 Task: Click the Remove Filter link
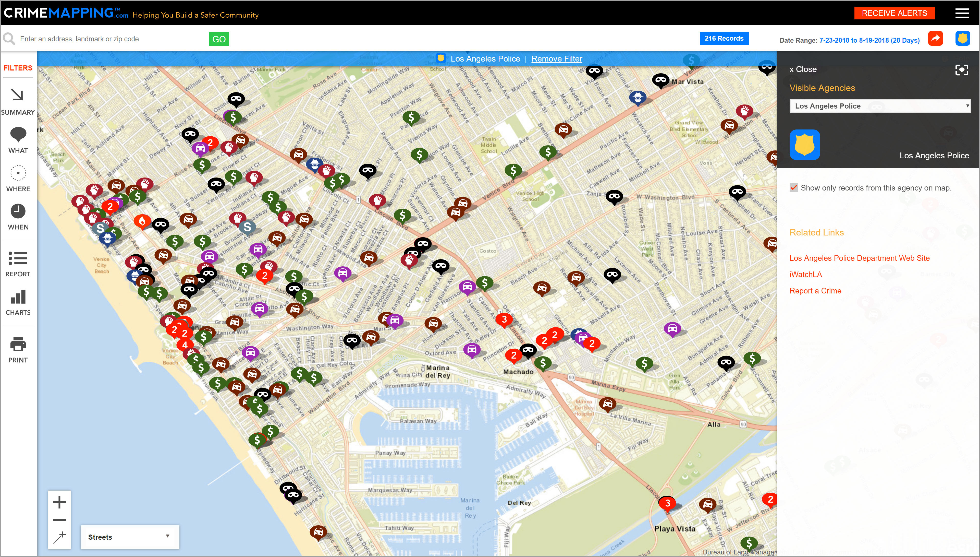pos(557,59)
